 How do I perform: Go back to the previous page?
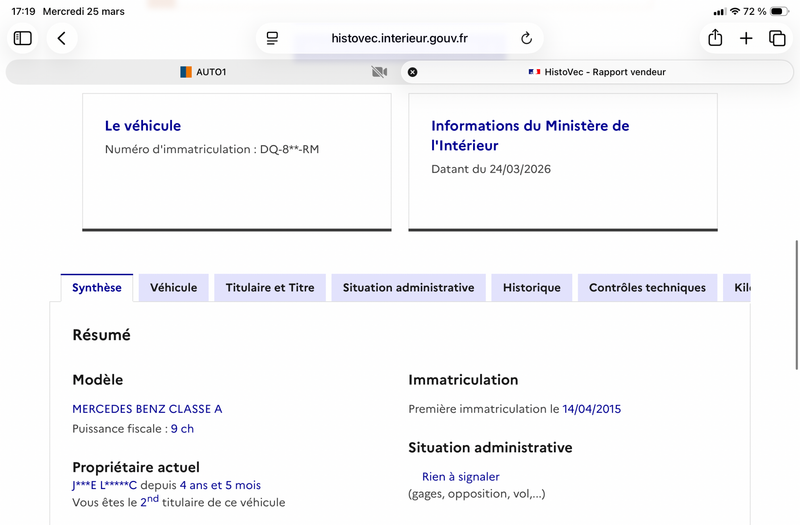pyautogui.click(x=62, y=38)
